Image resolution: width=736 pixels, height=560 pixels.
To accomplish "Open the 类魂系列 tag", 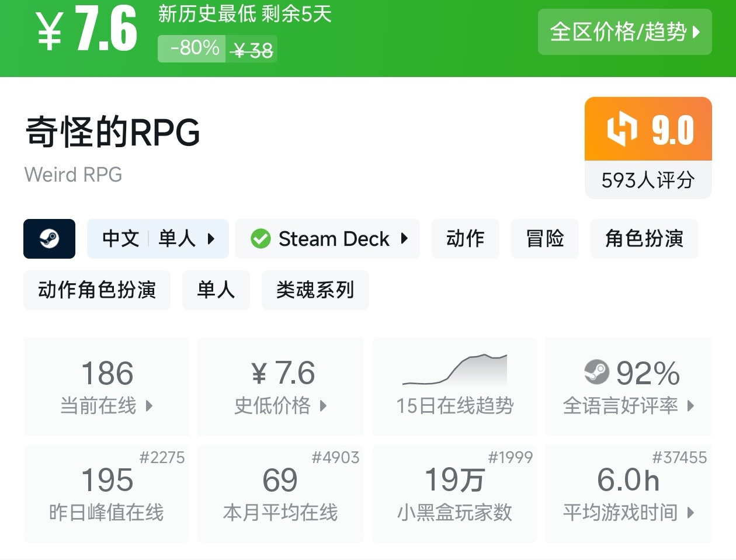I will 315,290.
